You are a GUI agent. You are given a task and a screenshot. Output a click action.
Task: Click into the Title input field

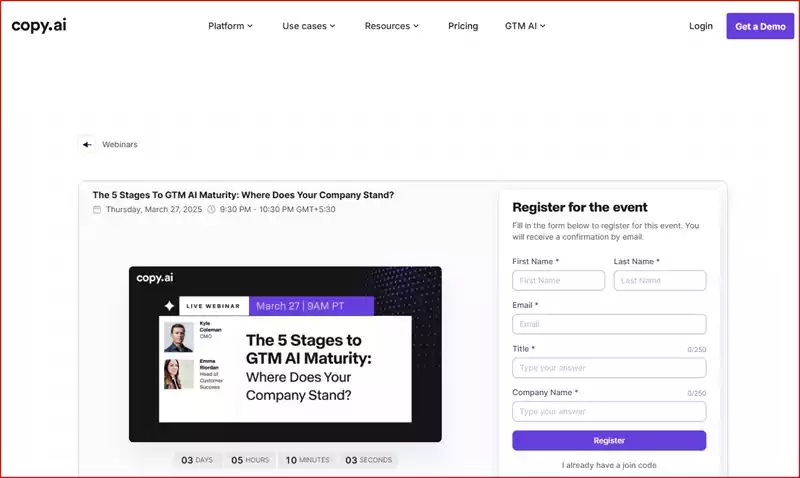(x=609, y=368)
